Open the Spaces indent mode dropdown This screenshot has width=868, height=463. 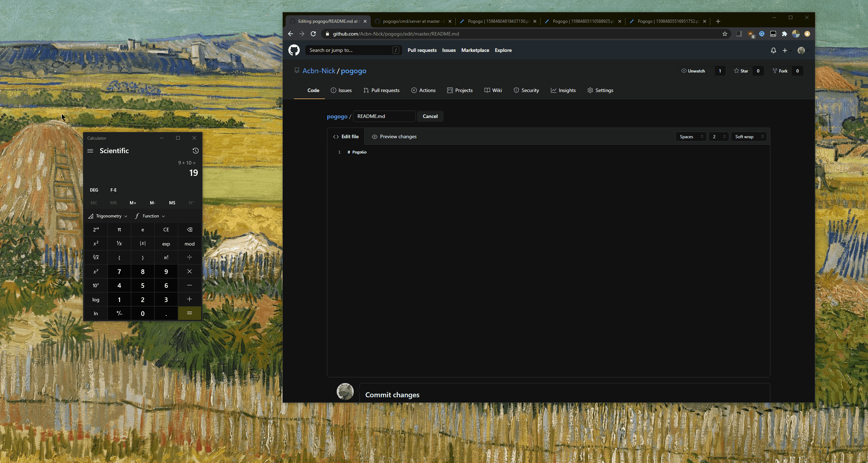click(691, 137)
